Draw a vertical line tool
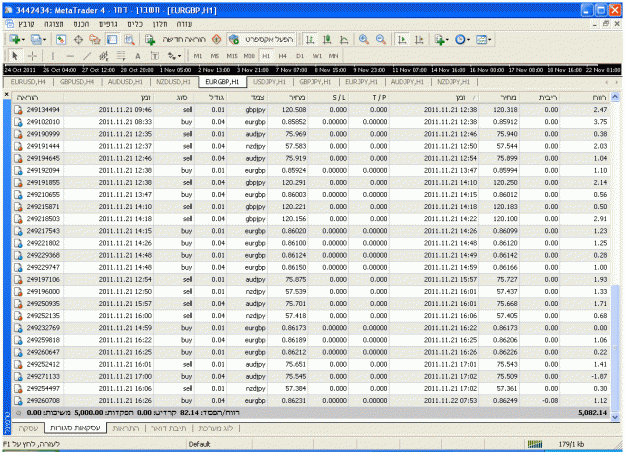Viewport: 625px width, 452px height. point(53,56)
